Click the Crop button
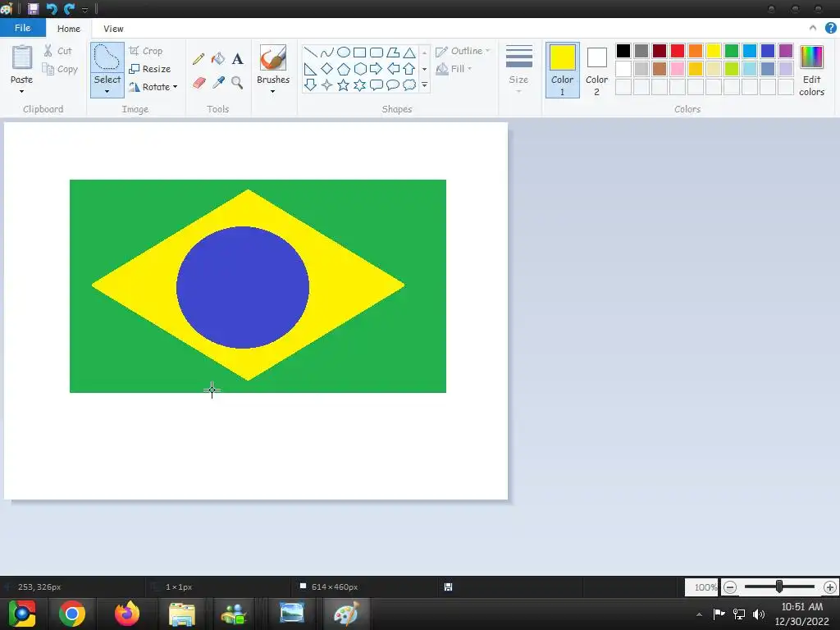Viewport: 840px width, 630px height. point(146,51)
